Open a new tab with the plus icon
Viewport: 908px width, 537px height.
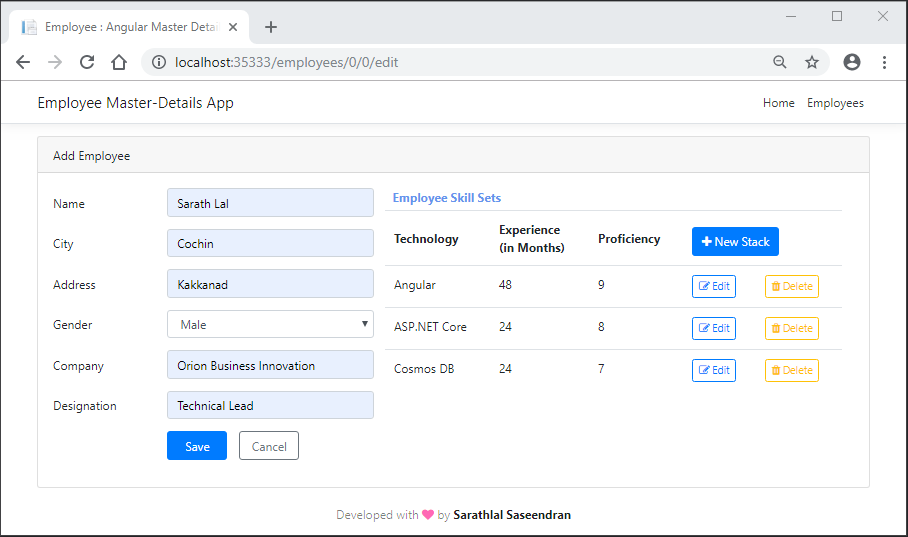270,27
